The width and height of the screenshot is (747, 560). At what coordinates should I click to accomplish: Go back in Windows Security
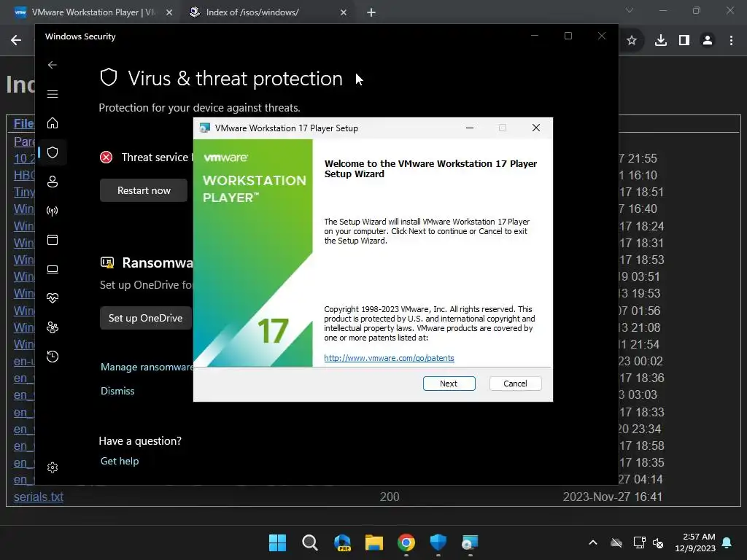[53, 65]
